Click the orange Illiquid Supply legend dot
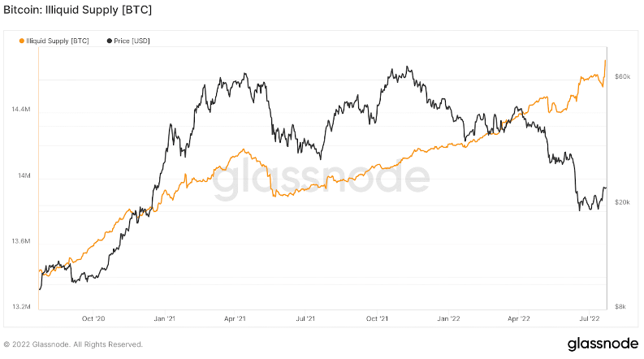 (x=21, y=40)
